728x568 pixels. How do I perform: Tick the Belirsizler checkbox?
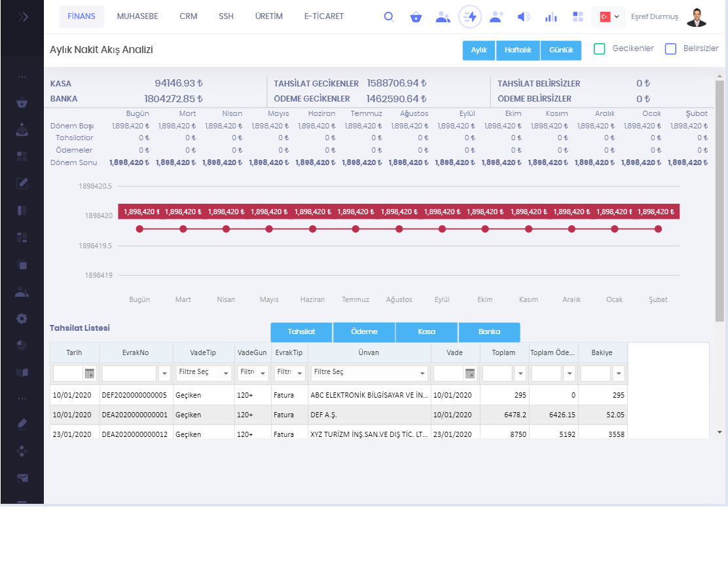(670, 48)
